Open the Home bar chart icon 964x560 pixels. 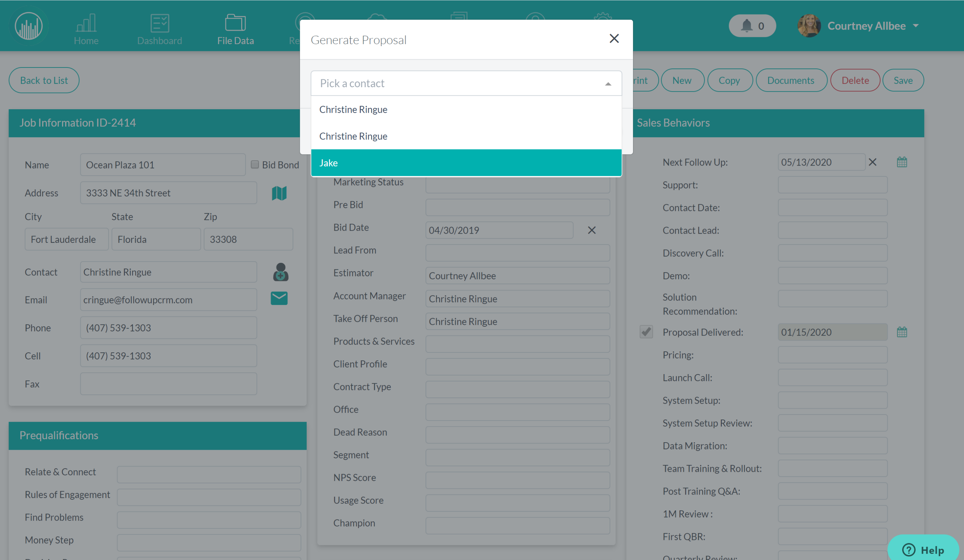(86, 23)
